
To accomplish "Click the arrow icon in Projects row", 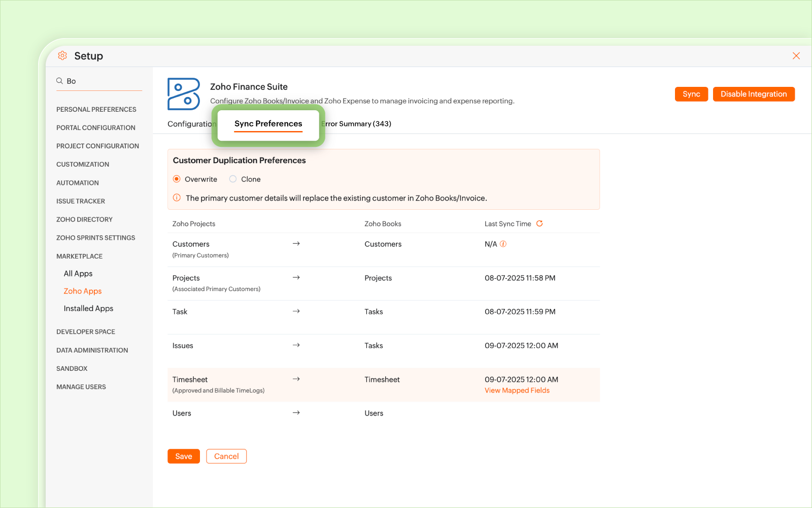I will (296, 277).
